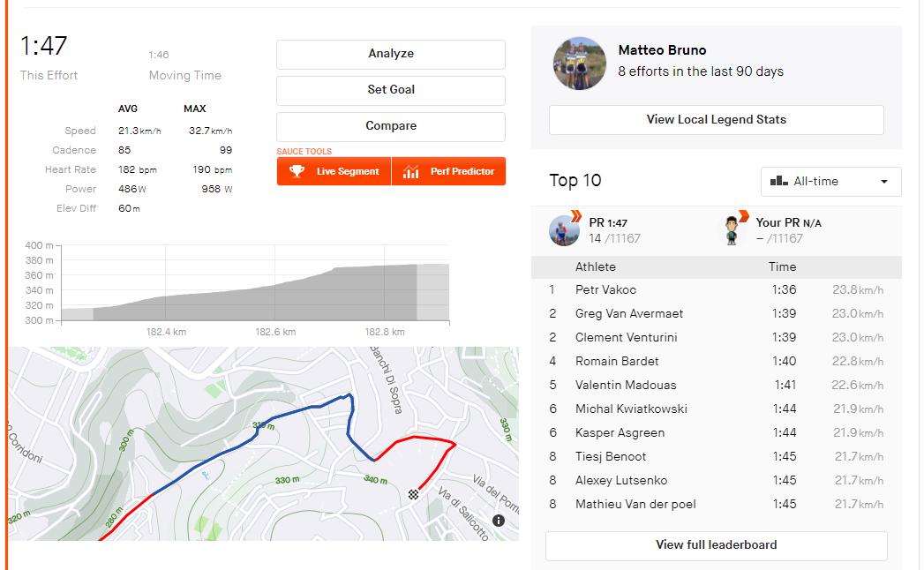
Task: Select Petr Vakoc in the leaderboard
Action: pyautogui.click(x=605, y=289)
